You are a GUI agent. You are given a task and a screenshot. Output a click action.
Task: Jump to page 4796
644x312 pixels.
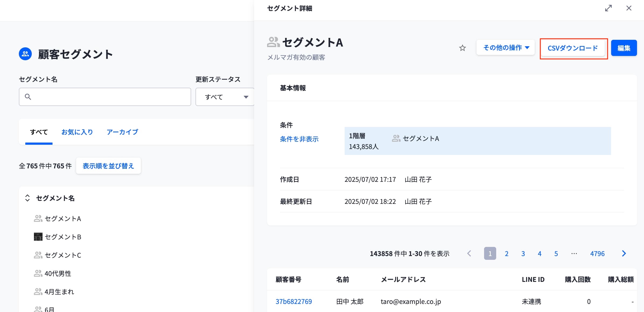(x=597, y=254)
